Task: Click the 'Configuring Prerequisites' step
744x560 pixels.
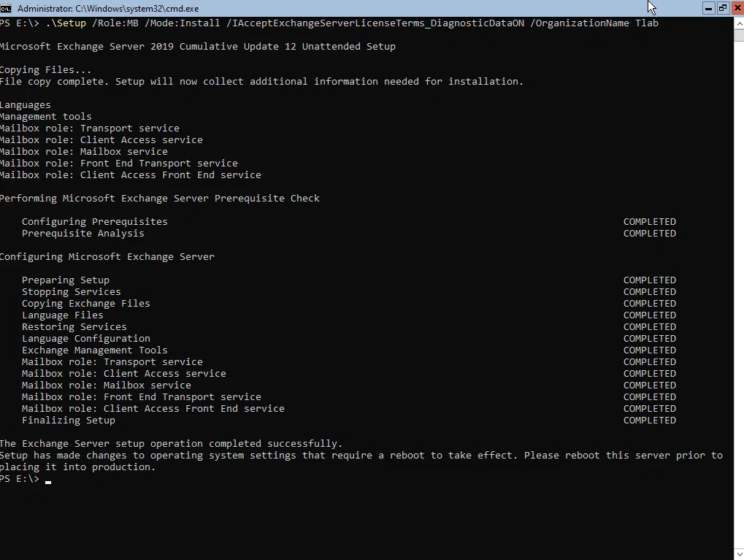Action: point(94,222)
